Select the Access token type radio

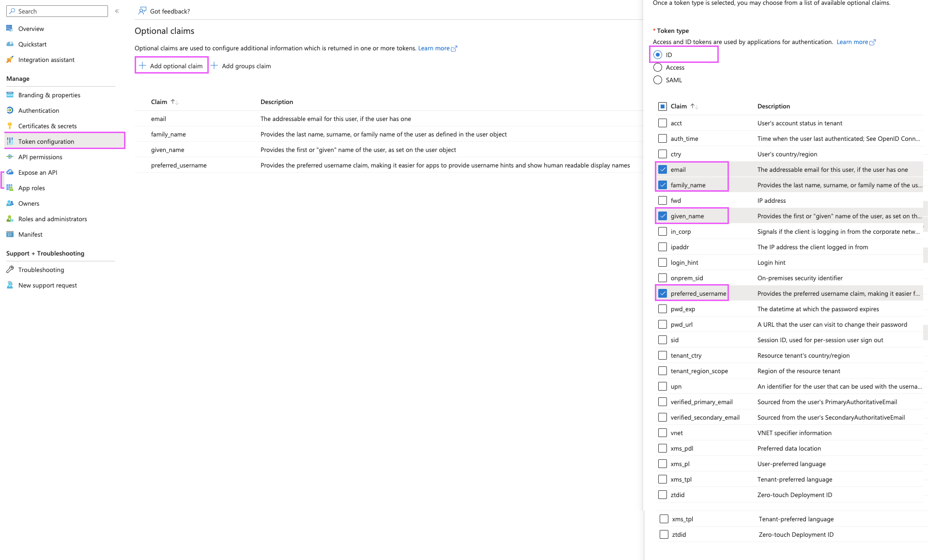(658, 67)
